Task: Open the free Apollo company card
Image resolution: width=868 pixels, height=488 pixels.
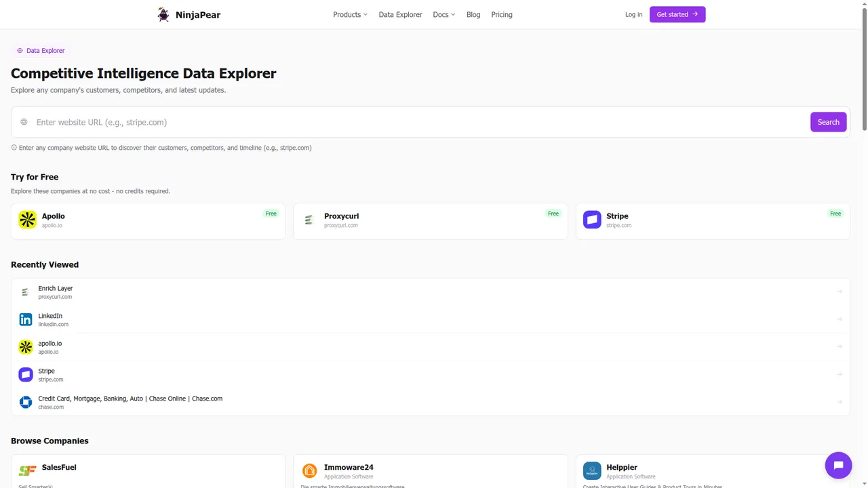Action: 148,221
